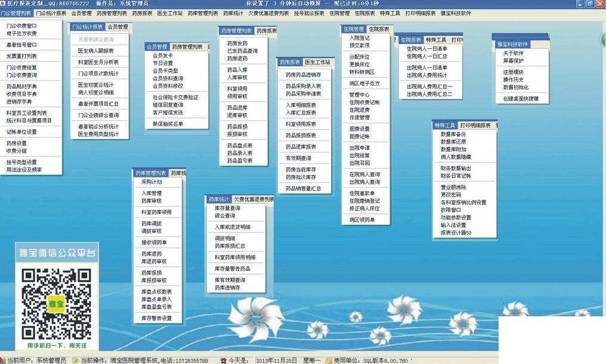Choose 关于软件 menu item
This screenshot has height=364, width=606.
pyautogui.click(x=513, y=53)
